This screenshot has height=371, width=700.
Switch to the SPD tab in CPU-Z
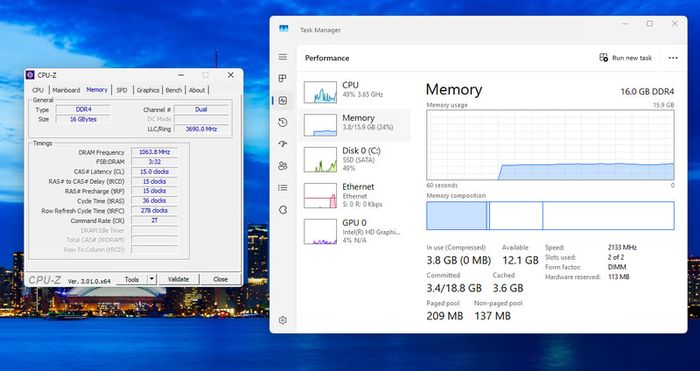[122, 90]
